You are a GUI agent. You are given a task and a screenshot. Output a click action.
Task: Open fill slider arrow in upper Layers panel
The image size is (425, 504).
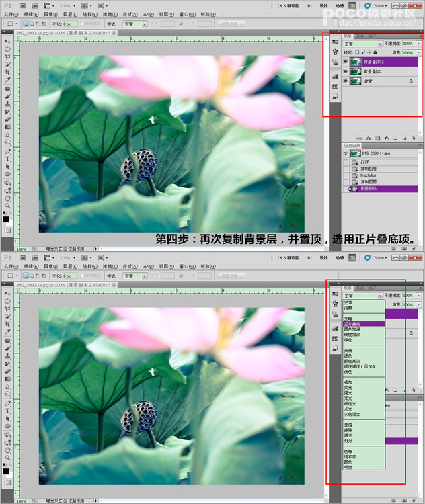click(418, 52)
